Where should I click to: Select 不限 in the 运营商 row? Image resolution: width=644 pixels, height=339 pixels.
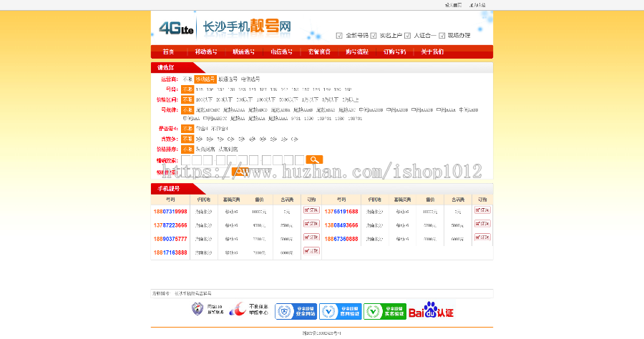pos(187,79)
